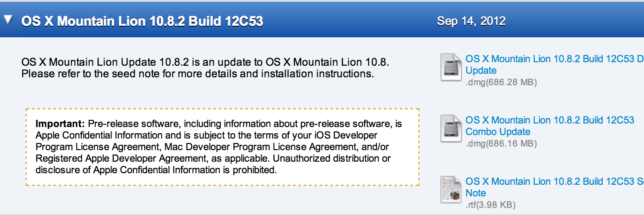Click the Seed Note rich text document icon

(x=451, y=189)
